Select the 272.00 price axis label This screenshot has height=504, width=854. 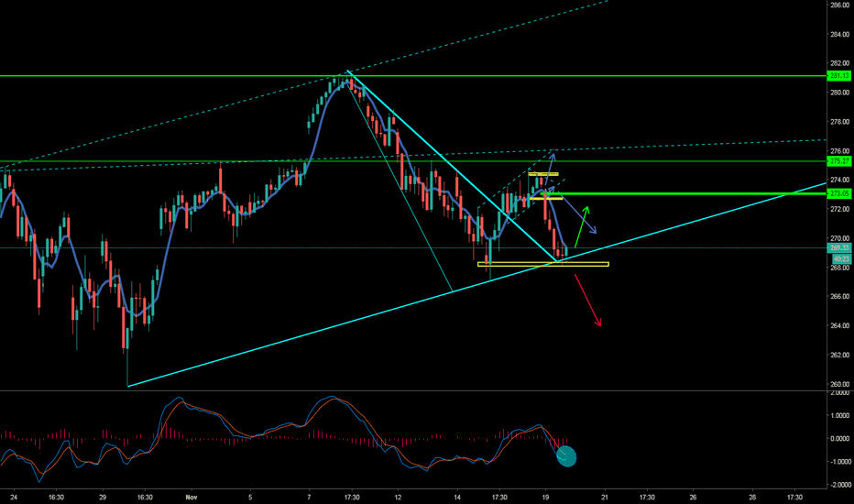[840, 209]
